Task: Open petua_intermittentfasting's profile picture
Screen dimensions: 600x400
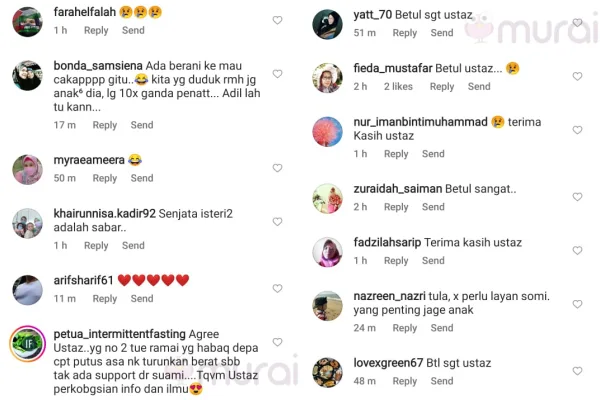Action: pos(28,344)
